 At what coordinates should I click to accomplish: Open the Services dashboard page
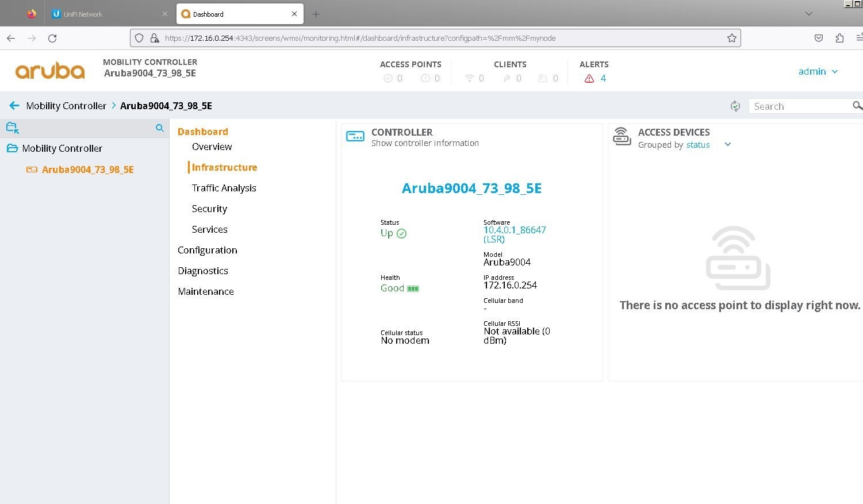click(x=210, y=229)
